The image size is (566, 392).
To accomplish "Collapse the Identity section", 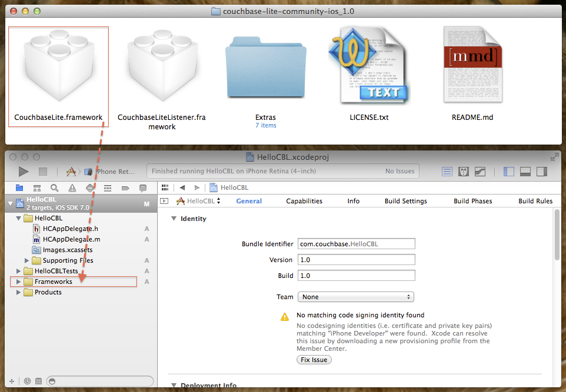I will point(174,219).
